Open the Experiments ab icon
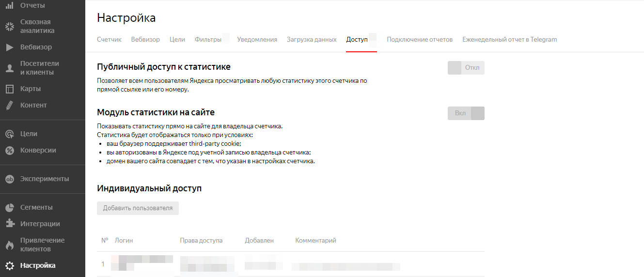Screen dimensions: 644x277 (9, 179)
